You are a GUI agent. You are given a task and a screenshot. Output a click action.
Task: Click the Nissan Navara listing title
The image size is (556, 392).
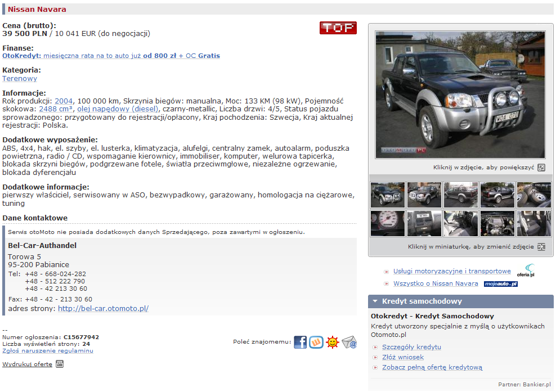click(x=37, y=9)
